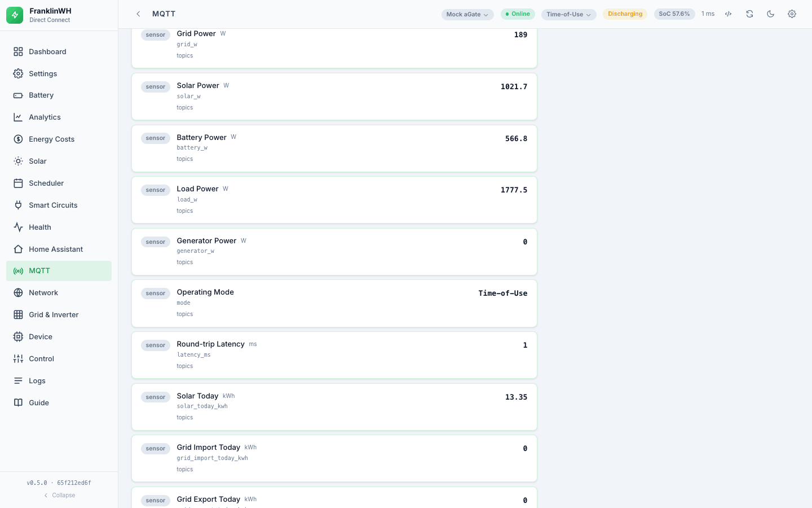The image size is (812, 508).
Task: Click topics link under Round-trip Latency
Action: [x=185, y=366]
